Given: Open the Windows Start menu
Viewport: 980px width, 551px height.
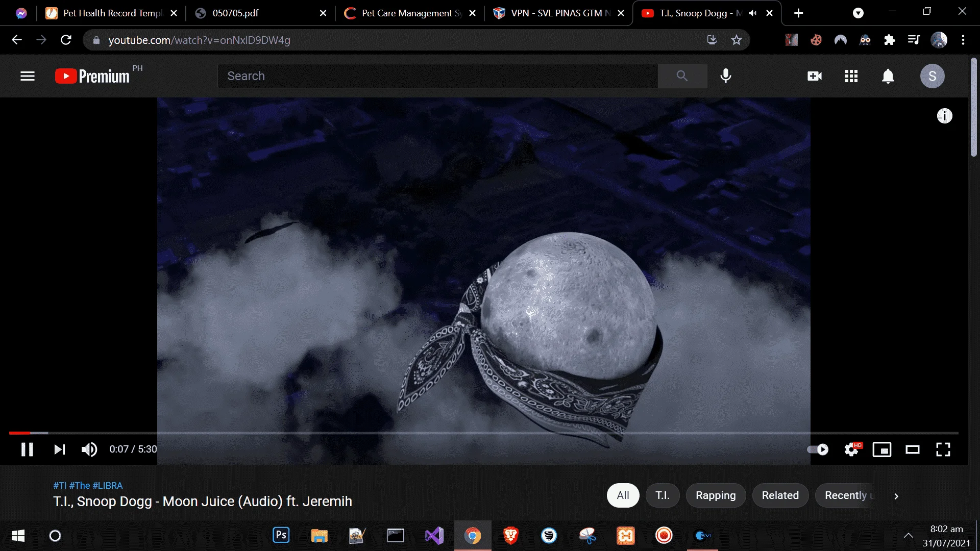Looking at the screenshot, I should [x=18, y=536].
